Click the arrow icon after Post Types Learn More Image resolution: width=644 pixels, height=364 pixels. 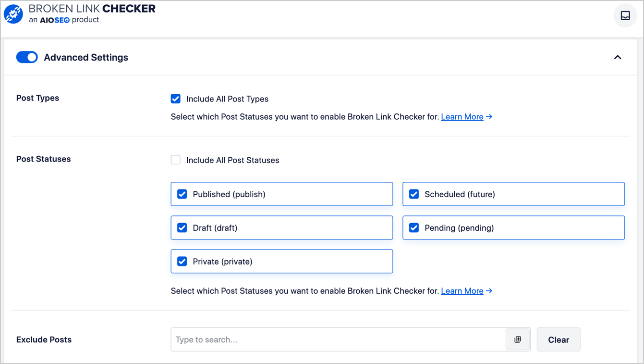(x=489, y=117)
